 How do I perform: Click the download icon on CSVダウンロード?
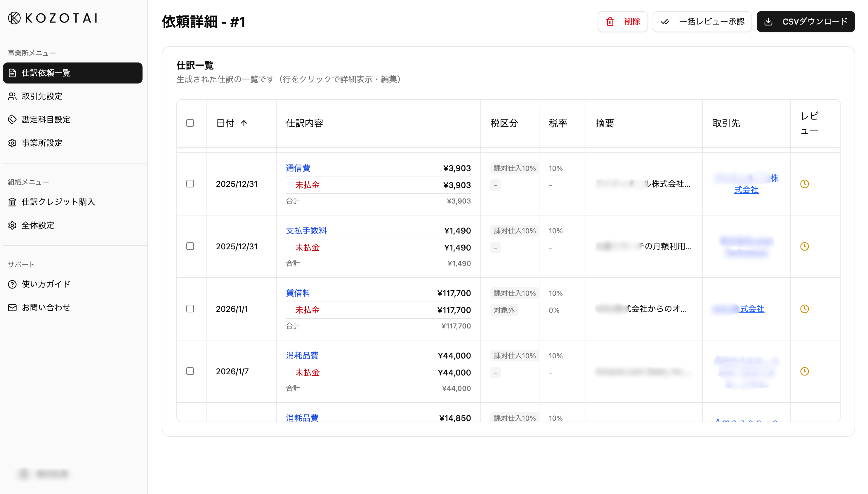tap(768, 22)
